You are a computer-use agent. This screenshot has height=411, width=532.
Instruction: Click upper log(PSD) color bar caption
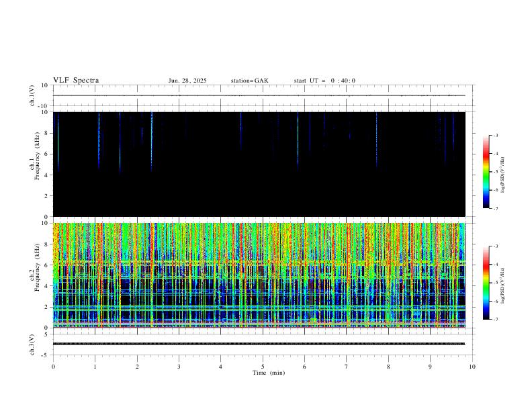tap(503, 175)
